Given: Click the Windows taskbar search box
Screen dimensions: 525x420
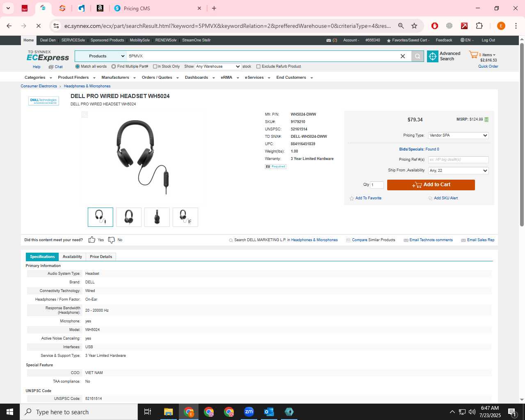Looking at the screenshot, I should [79, 412].
